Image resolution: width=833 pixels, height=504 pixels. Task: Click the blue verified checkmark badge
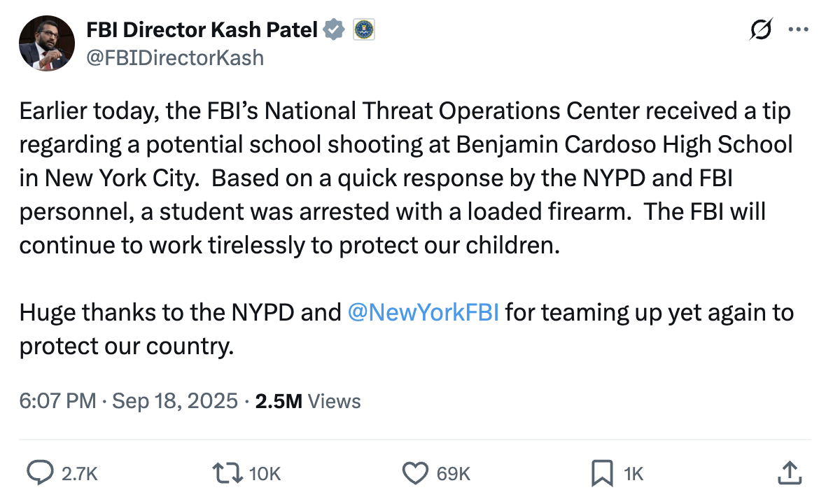coord(335,29)
